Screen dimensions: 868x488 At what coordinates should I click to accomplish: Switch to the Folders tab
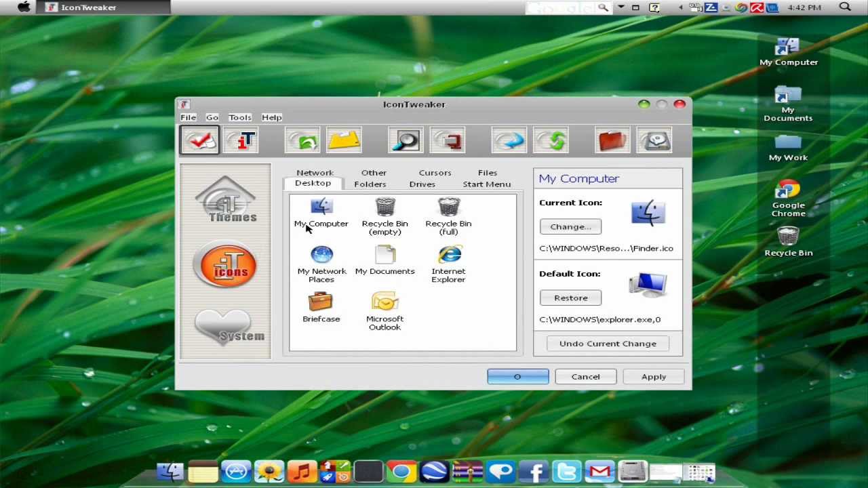[x=370, y=184]
